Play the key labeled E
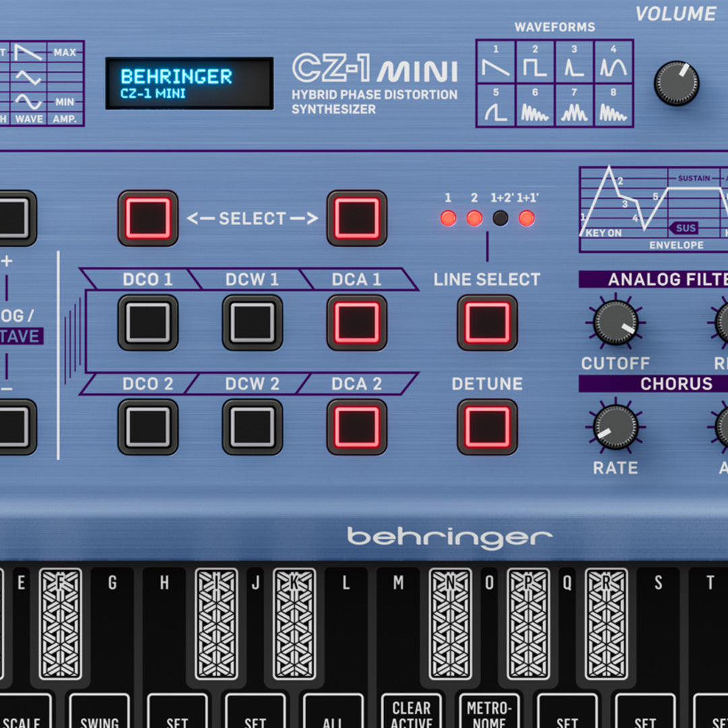 click(20, 627)
